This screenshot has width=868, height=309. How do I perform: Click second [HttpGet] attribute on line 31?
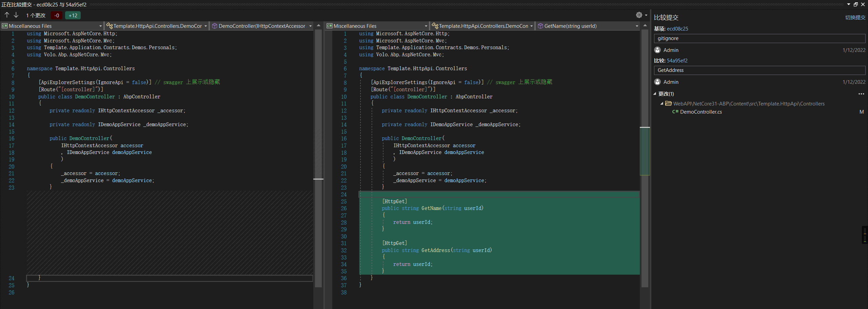click(x=394, y=243)
